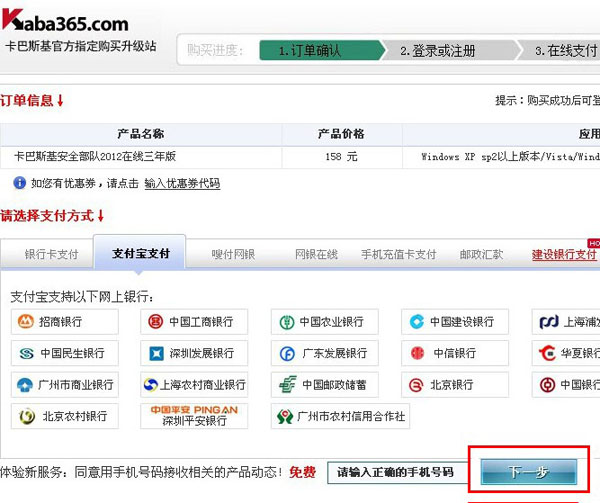Viewport: 600px width, 503px height.
Task: Select 深圳平安银行 PING AN option
Action: coord(193,416)
